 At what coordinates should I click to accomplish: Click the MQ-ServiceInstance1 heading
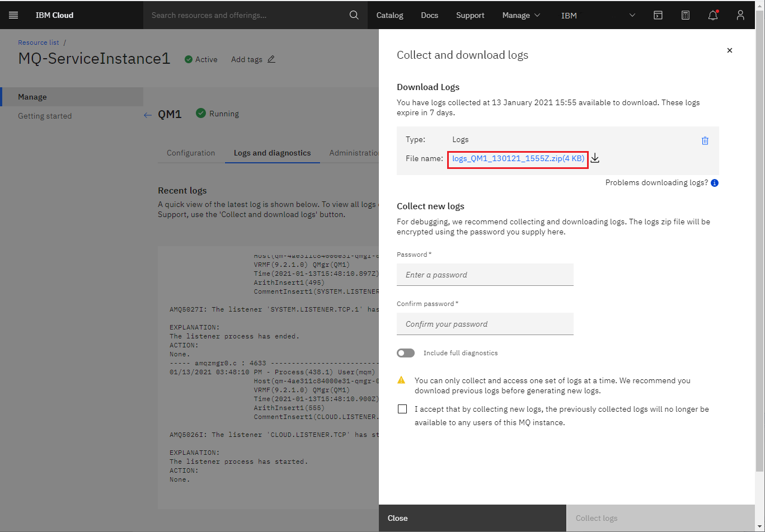click(x=94, y=59)
